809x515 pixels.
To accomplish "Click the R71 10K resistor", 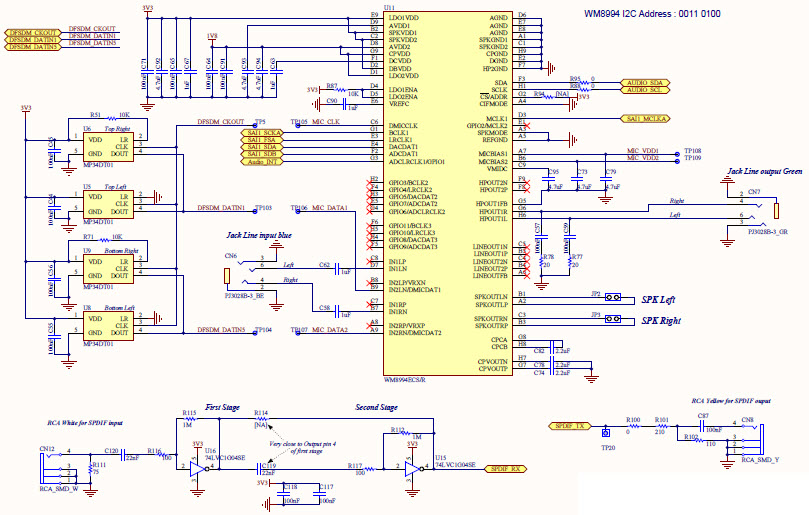I will point(103,238).
